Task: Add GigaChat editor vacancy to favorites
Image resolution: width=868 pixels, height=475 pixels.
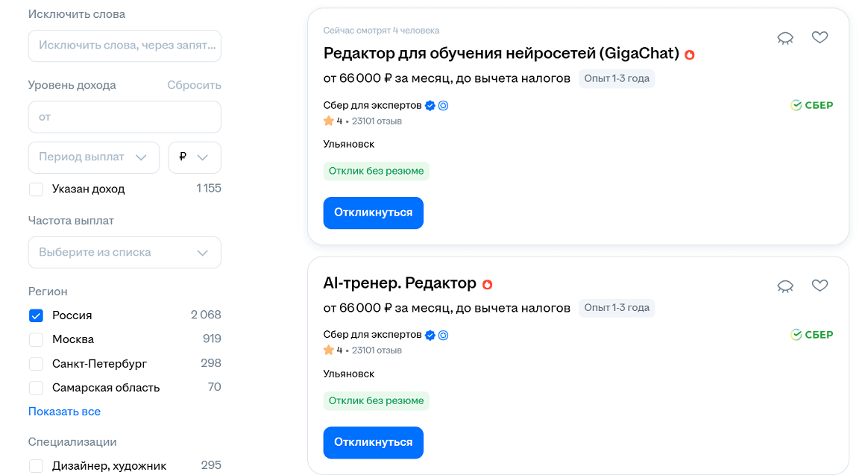Action: tap(820, 37)
